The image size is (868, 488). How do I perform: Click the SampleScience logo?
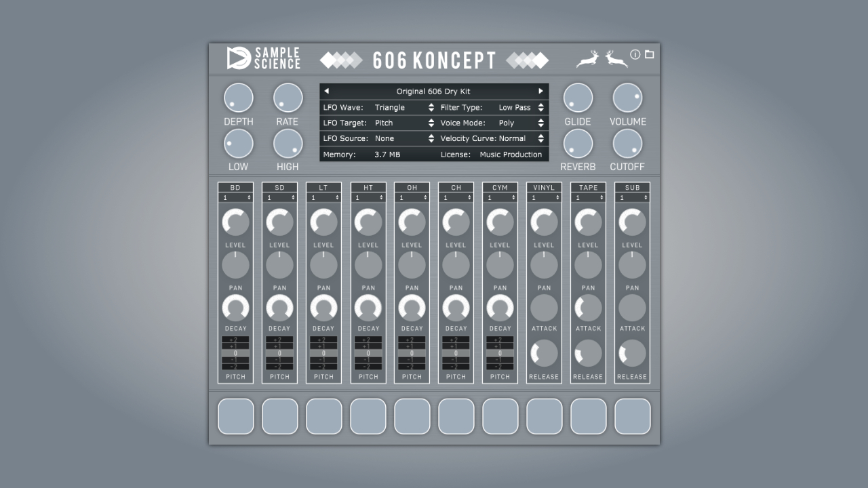[261, 58]
